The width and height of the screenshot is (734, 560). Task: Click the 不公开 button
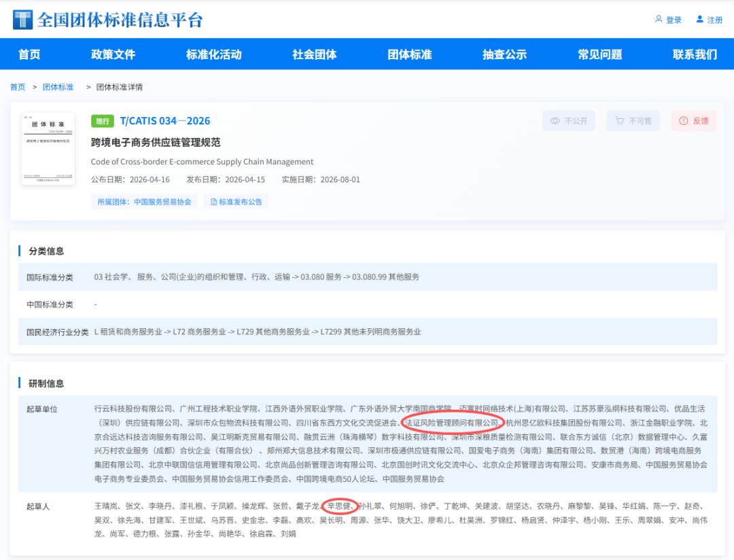tap(569, 121)
